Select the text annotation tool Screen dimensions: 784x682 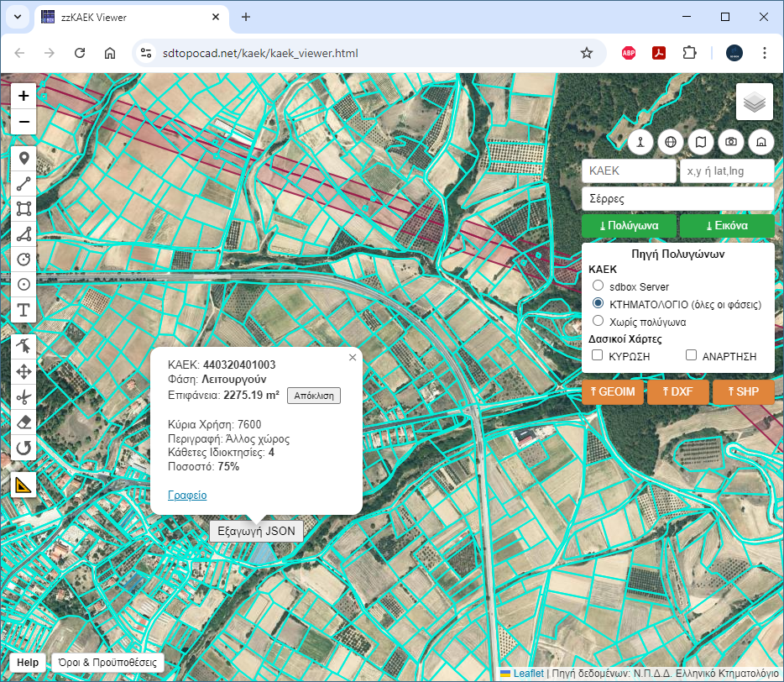tap(24, 310)
